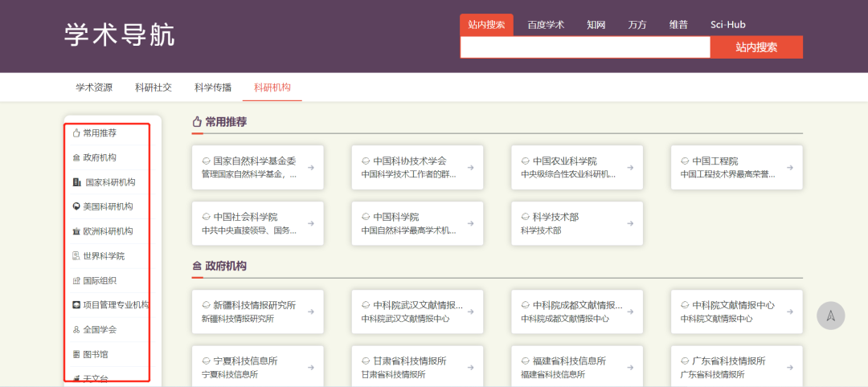This screenshot has height=387, width=868.
Task: Click the 中国科学院 card title
Action: (395, 218)
